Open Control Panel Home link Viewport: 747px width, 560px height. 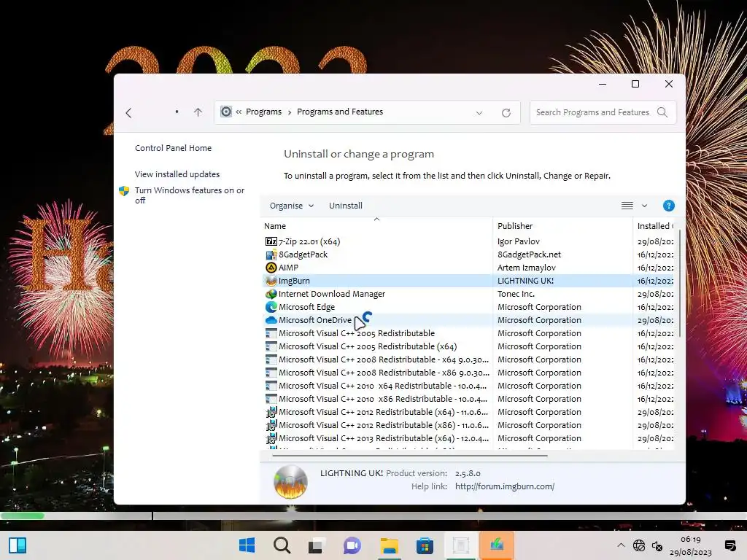coord(173,148)
